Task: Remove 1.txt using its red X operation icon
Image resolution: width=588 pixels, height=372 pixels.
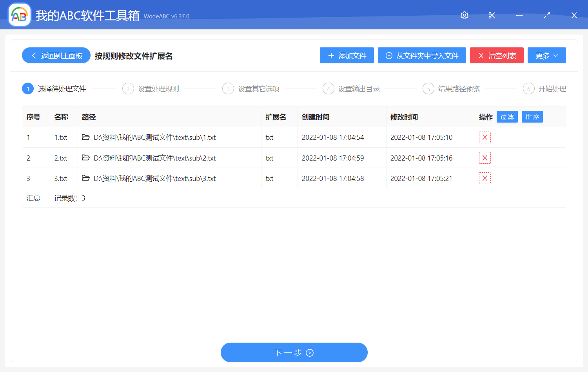Action: click(x=485, y=137)
